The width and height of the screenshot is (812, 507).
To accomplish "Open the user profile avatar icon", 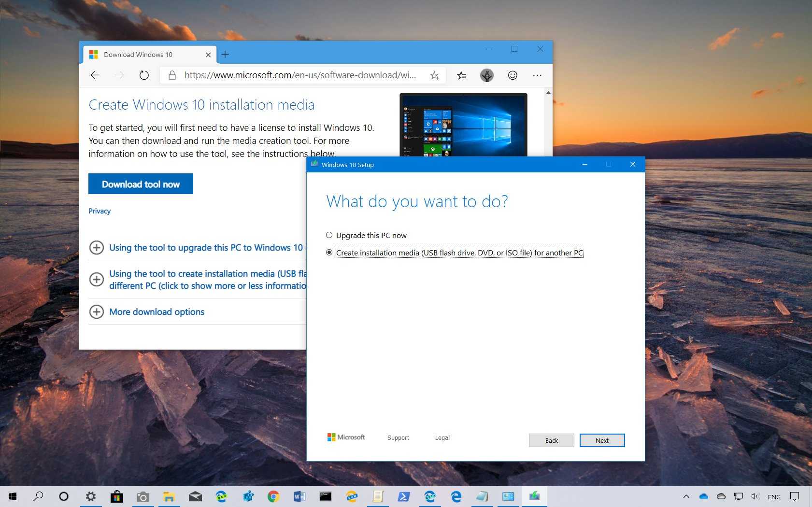I will [x=486, y=75].
